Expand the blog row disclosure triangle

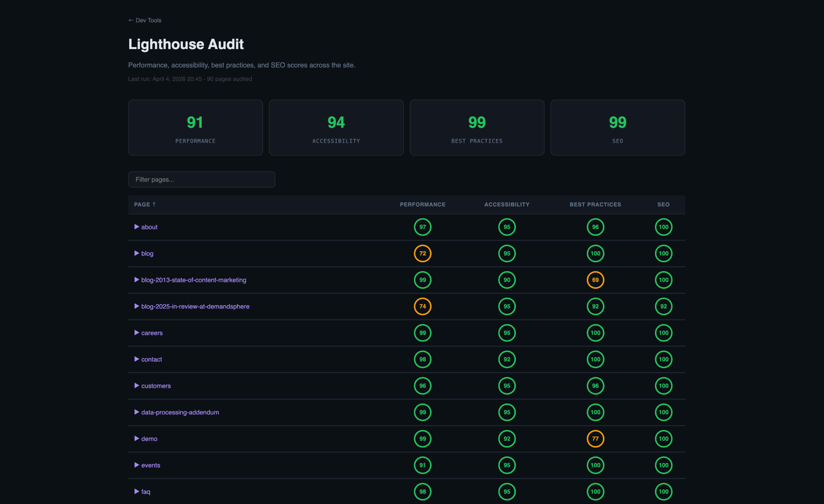(136, 253)
